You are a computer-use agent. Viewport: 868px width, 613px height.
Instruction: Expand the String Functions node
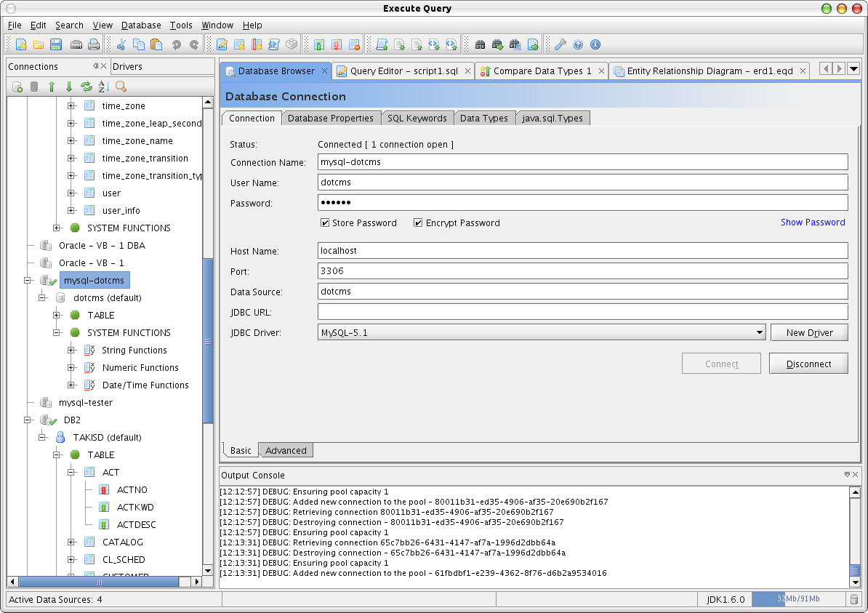coord(71,350)
